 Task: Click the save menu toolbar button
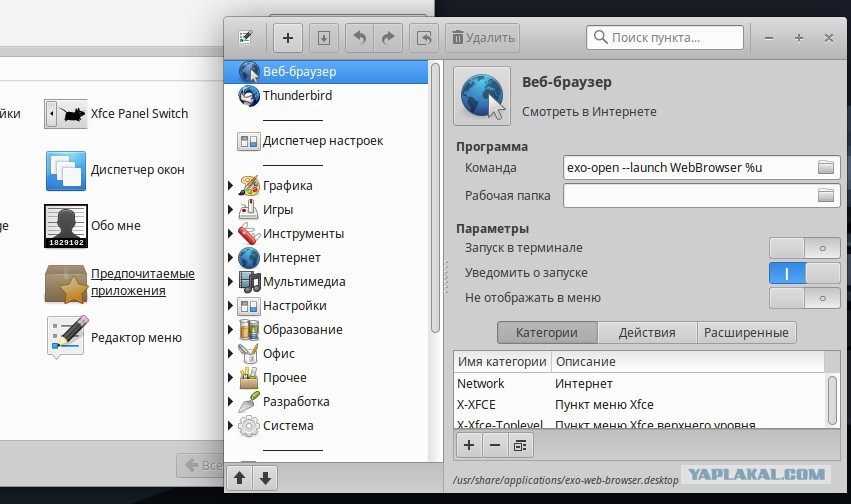click(x=323, y=38)
